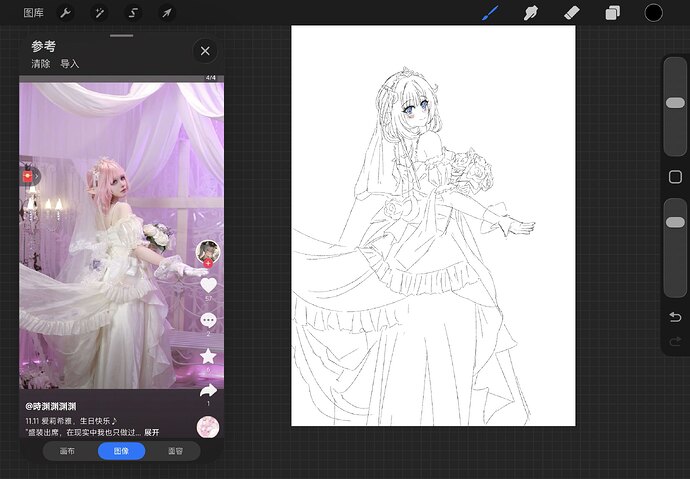Select the Smudge finger tool
The height and width of the screenshot is (479, 690).
coord(531,13)
